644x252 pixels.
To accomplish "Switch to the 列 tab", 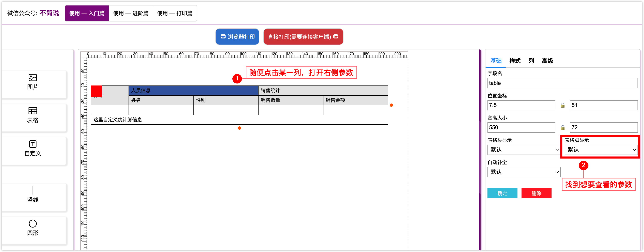I will point(531,61).
